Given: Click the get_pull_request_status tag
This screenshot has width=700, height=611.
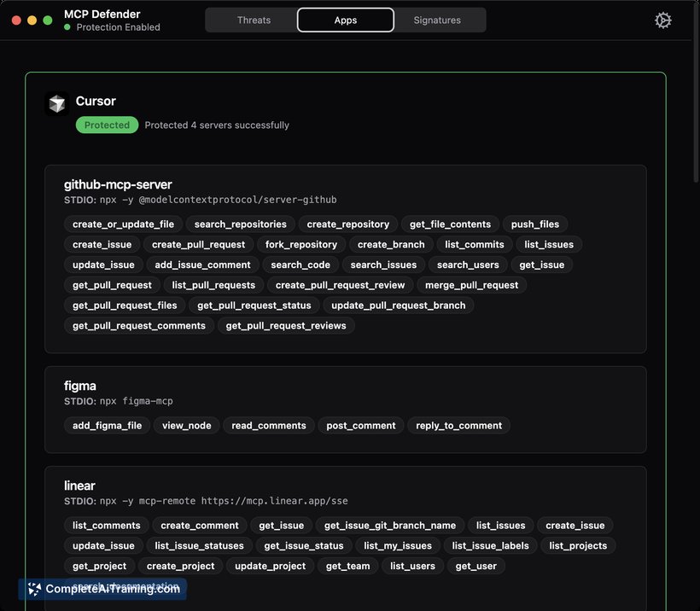Looking at the screenshot, I should click(254, 305).
